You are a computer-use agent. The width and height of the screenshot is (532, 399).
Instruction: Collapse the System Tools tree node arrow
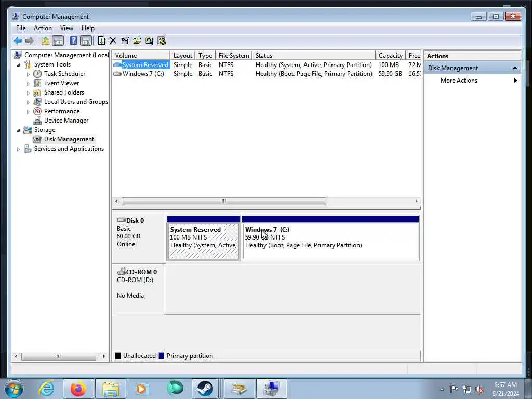pyautogui.click(x=18, y=65)
